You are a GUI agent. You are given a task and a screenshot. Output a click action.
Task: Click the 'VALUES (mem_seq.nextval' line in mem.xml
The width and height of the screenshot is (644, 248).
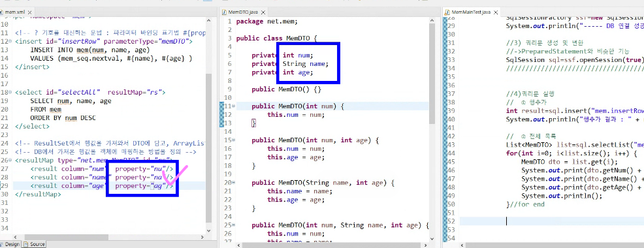(x=111, y=58)
